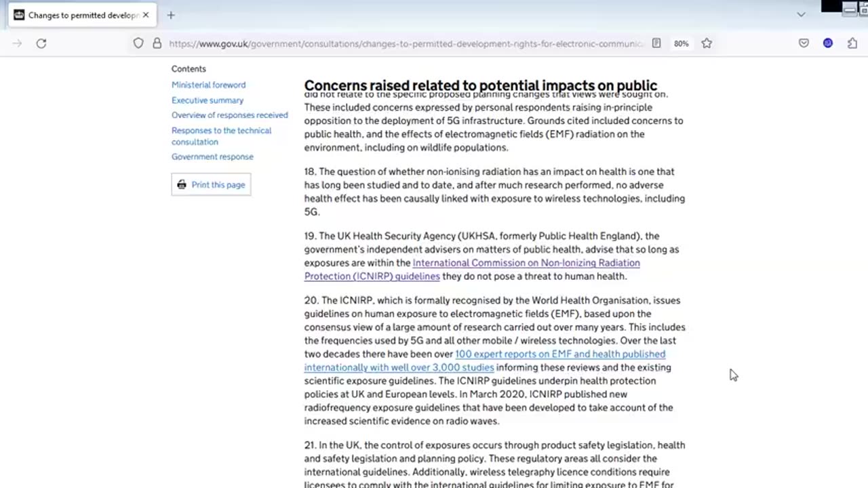Bookmark this page with the star icon
The image size is (868, 488).
(x=707, y=43)
